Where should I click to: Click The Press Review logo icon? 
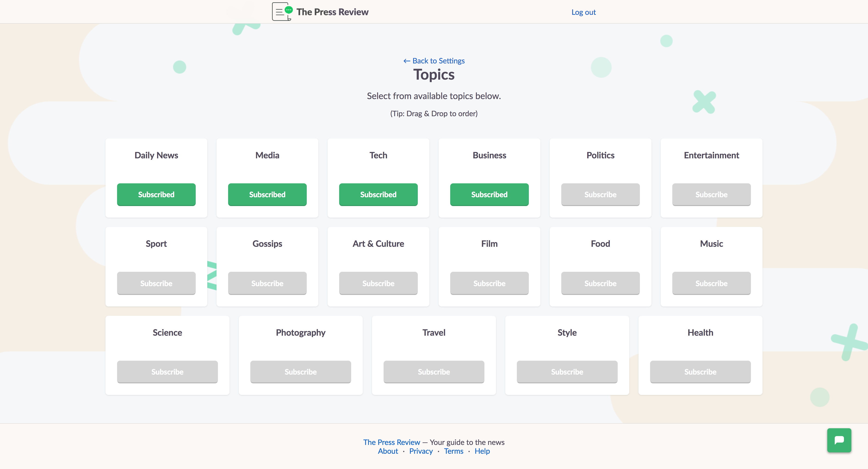282,12
